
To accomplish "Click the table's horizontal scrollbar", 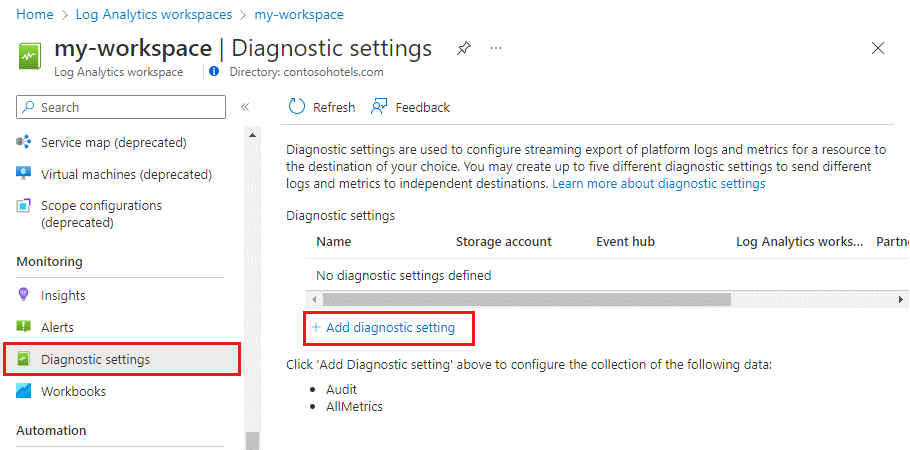I will 526,299.
